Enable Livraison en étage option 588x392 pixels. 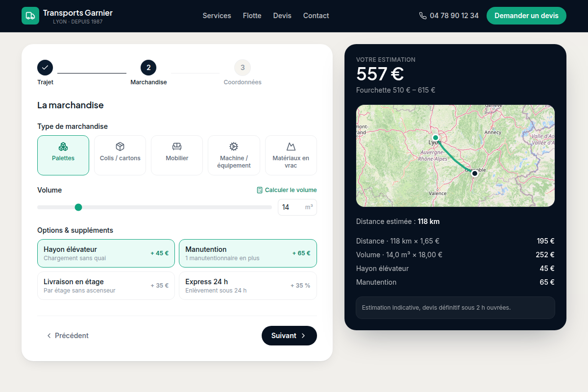(106, 286)
